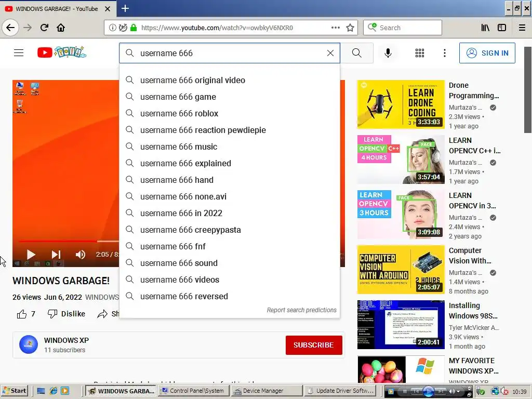Click Report search predictions link
The height and width of the screenshot is (399, 532).
point(301,310)
